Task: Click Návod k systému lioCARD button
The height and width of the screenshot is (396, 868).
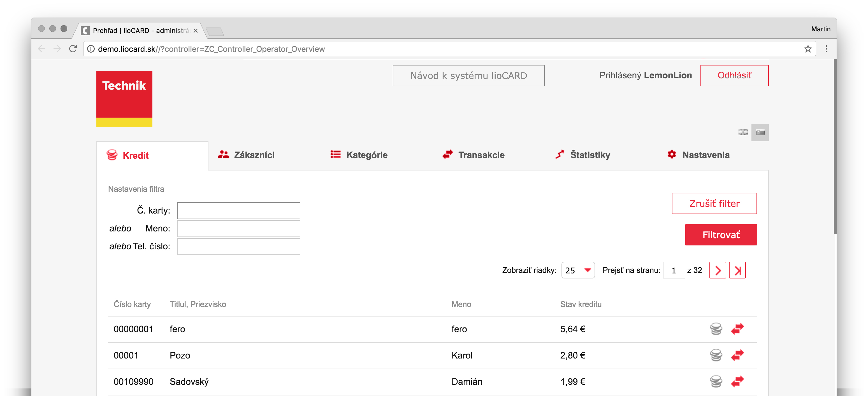Action: pos(468,75)
